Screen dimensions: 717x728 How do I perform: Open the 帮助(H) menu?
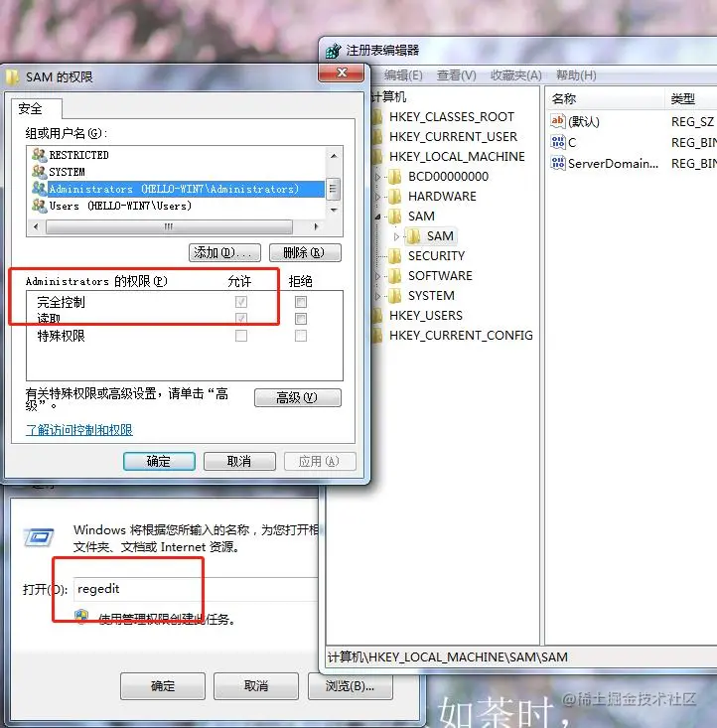(x=576, y=75)
